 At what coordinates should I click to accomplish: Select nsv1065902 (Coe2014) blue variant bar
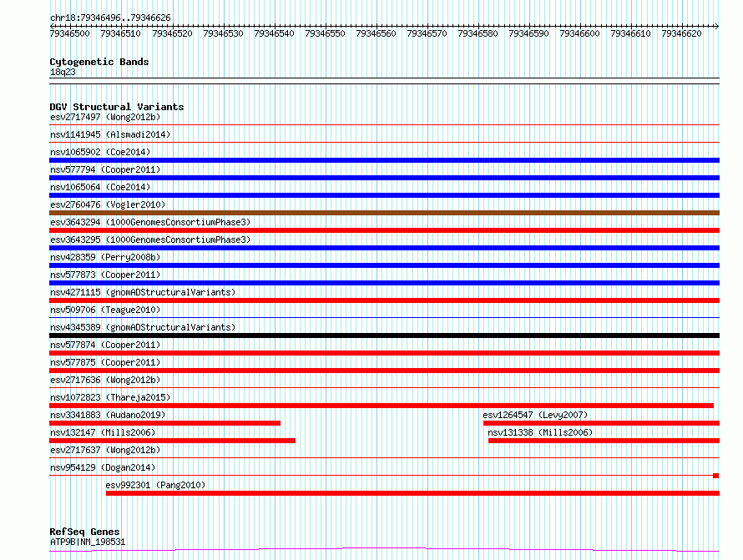point(384,160)
